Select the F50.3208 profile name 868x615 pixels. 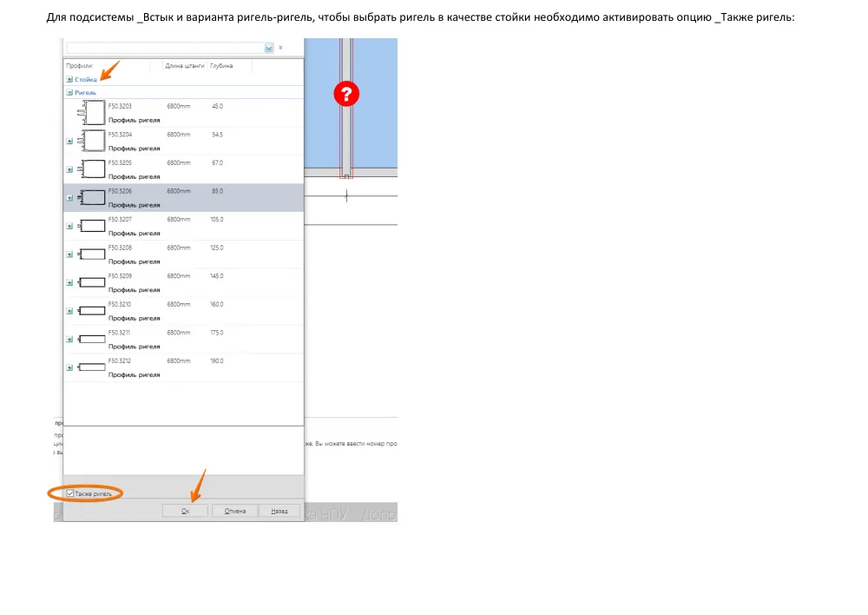(120, 248)
